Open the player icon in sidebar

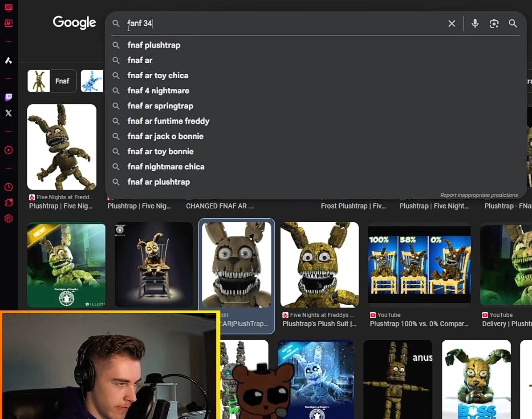8,150
